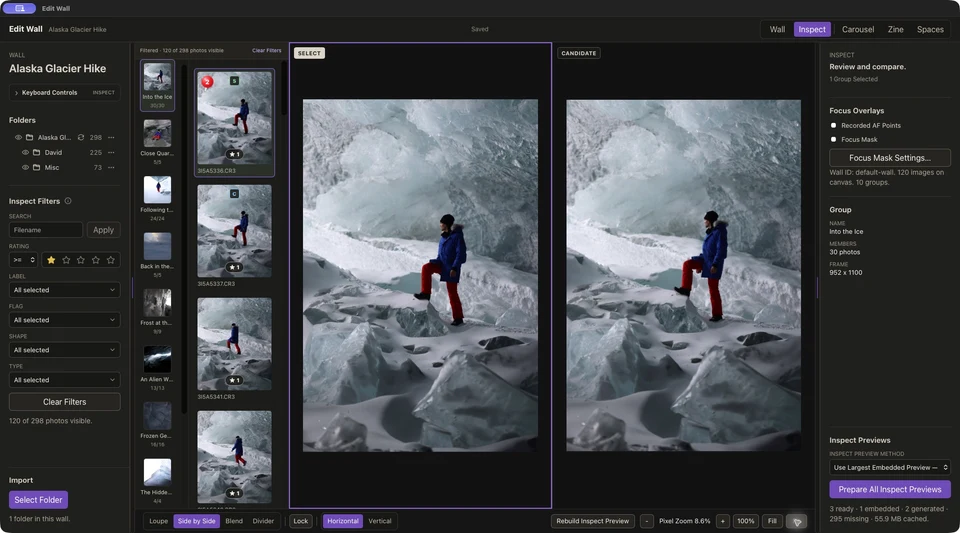
Task: Toggle visibility of Misc folder
Action: pos(26,168)
